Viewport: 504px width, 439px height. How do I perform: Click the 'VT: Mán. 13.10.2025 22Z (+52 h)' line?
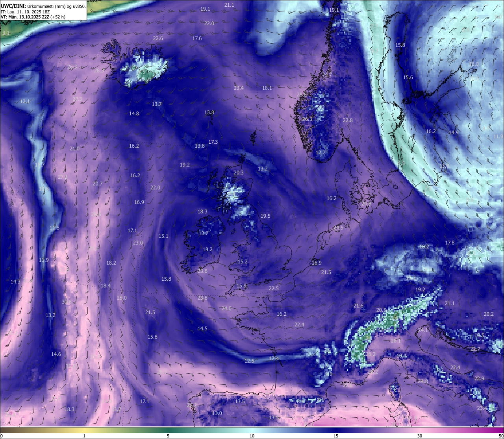33,17
